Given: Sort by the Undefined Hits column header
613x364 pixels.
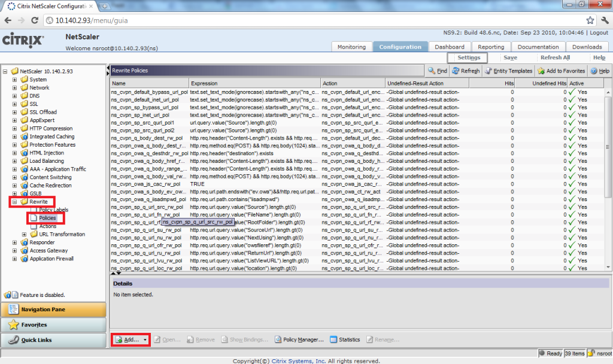Looking at the screenshot, I should [x=541, y=83].
